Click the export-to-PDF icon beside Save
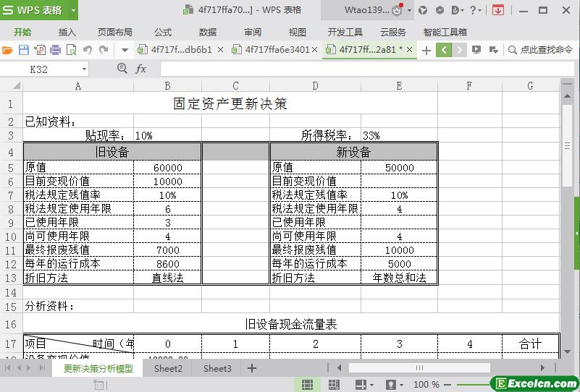The width and height of the screenshot is (580, 392). tap(40, 50)
